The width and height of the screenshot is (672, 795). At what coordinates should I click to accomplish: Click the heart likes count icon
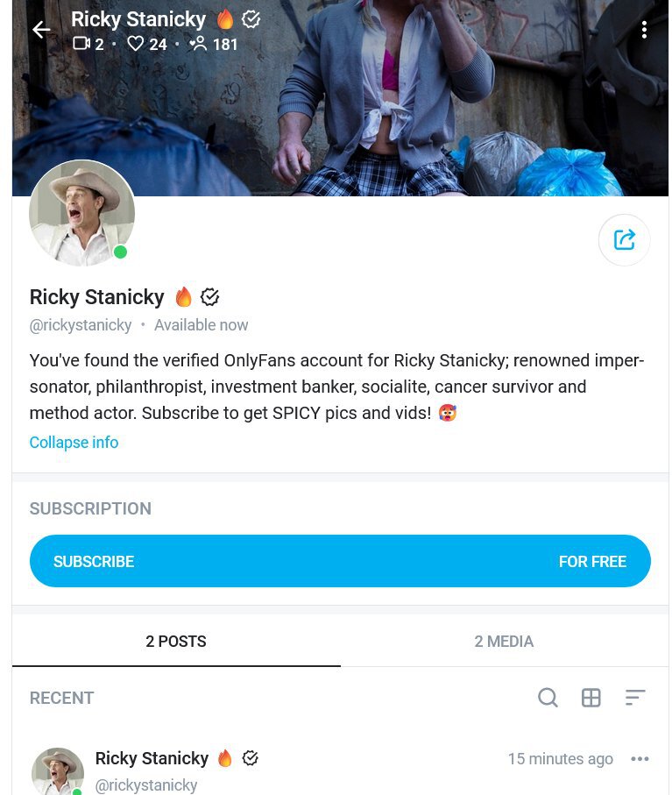[x=135, y=44]
